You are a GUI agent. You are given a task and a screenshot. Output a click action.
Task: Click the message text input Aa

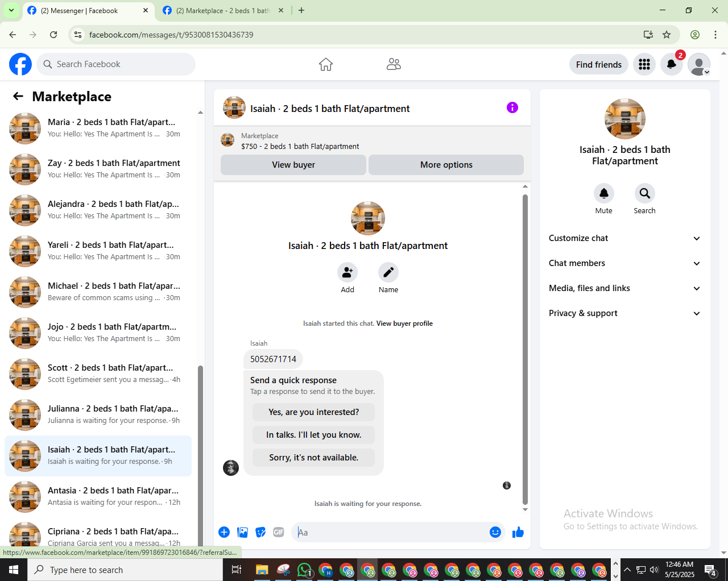coord(390,532)
